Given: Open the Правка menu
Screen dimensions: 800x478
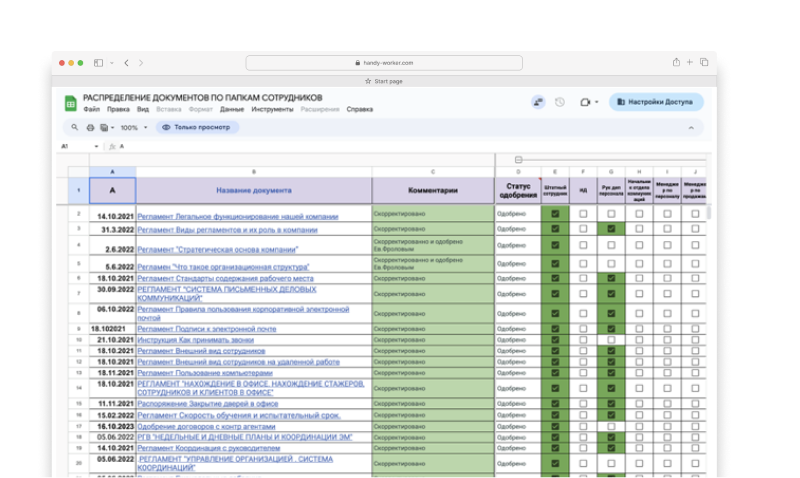Looking at the screenshot, I should (x=118, y=109).
